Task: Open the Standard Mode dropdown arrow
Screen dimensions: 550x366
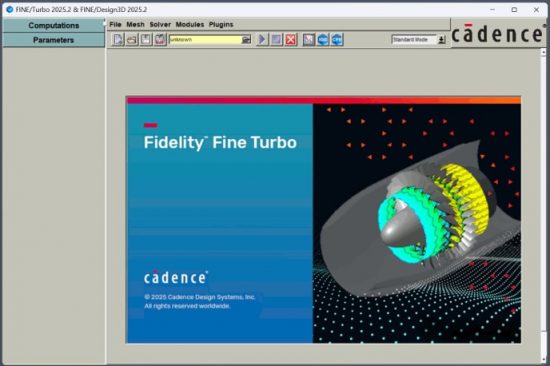Action: 442,40
